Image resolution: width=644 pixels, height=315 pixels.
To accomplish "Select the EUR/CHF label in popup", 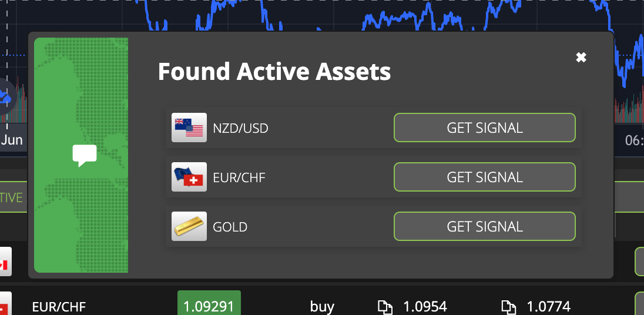I will tap(239, 178).
